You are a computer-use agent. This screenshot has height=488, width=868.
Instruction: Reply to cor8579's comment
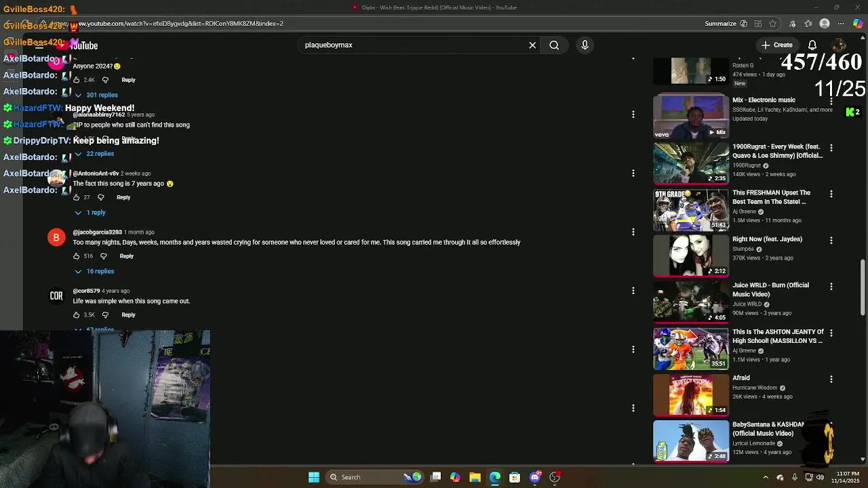[128, 315]
